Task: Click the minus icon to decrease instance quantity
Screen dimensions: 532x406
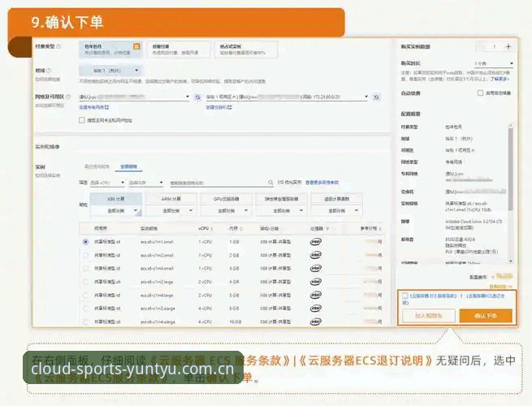Action: [x=481, y=46]
